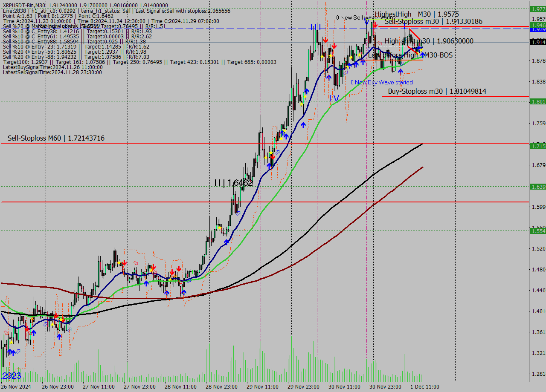Select the 'Target100: 1.2937' targets line

tap(139, 62)
